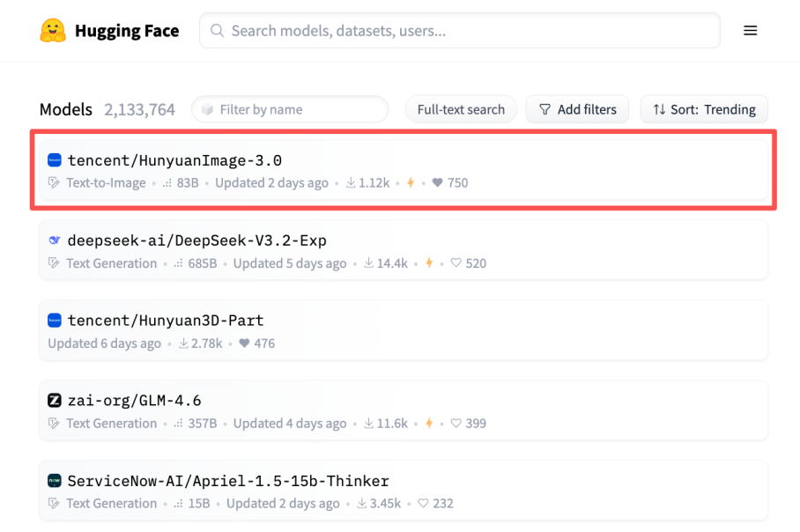Image resolution: width=800 pixels, height=532 pixels.
Task: Click the tencent avatar beside Hunyuan3D-Part
Action: tap(55, 321)
